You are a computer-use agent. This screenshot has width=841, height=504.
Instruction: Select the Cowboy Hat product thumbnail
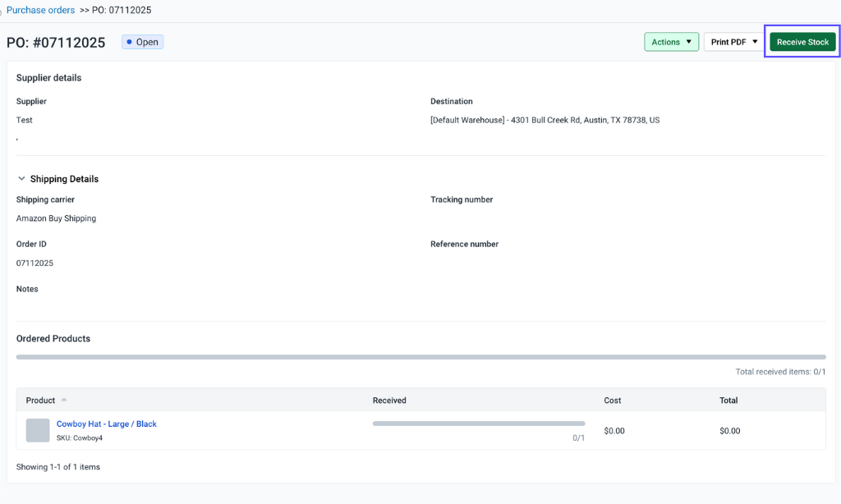pyautogui.click(x=38, y=430)
